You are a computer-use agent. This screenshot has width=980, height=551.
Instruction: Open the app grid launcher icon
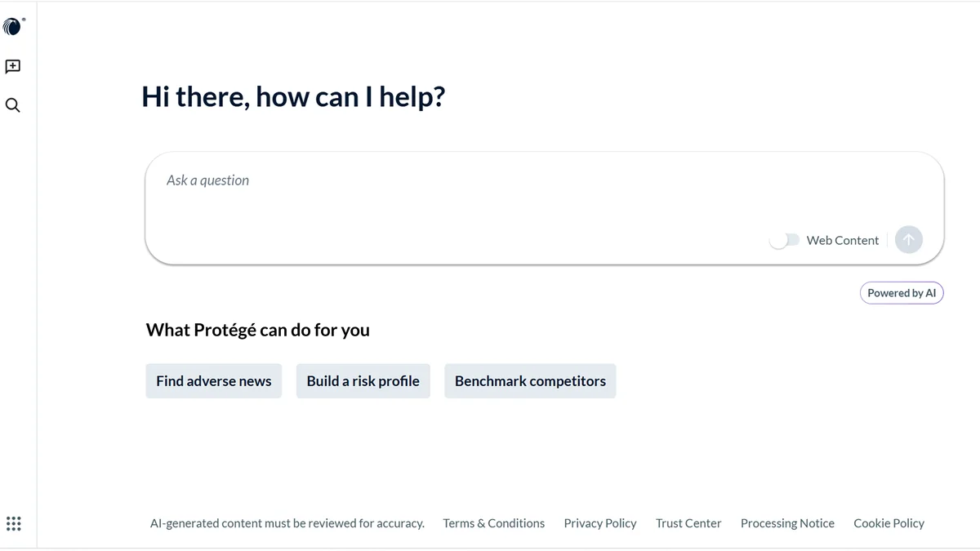[x=13, y=524]
